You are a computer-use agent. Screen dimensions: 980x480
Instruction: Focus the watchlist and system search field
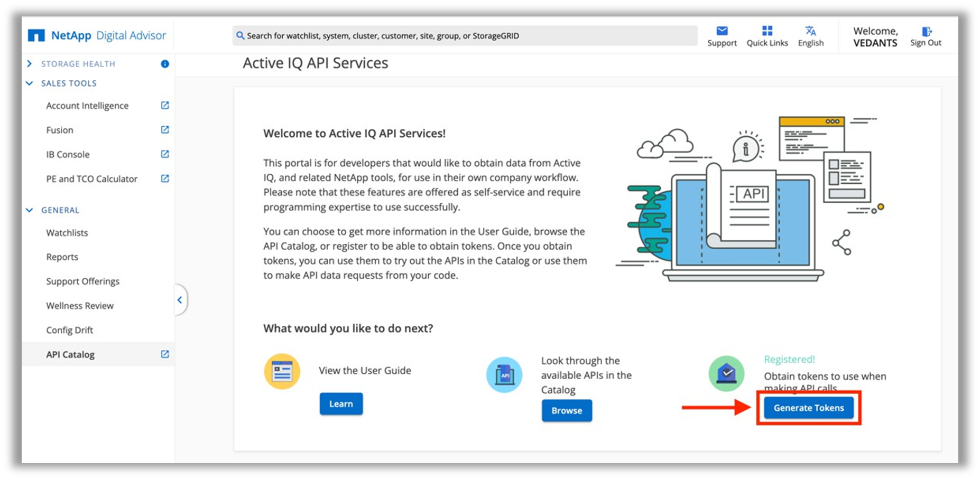pos(465,36)
